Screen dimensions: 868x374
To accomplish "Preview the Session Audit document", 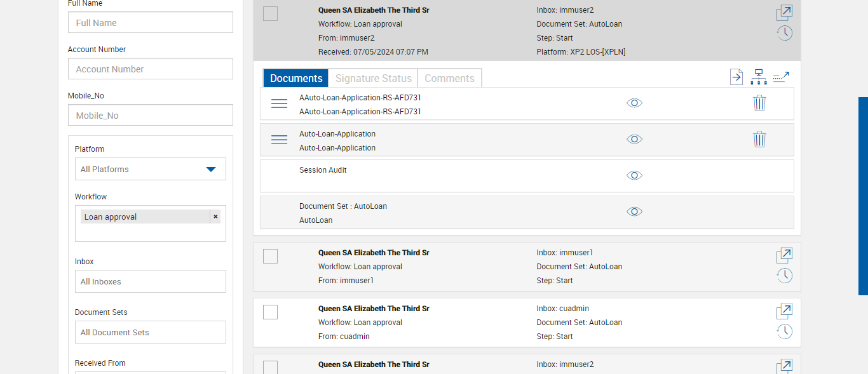I will pyautogui.click(x=634, y=175).
